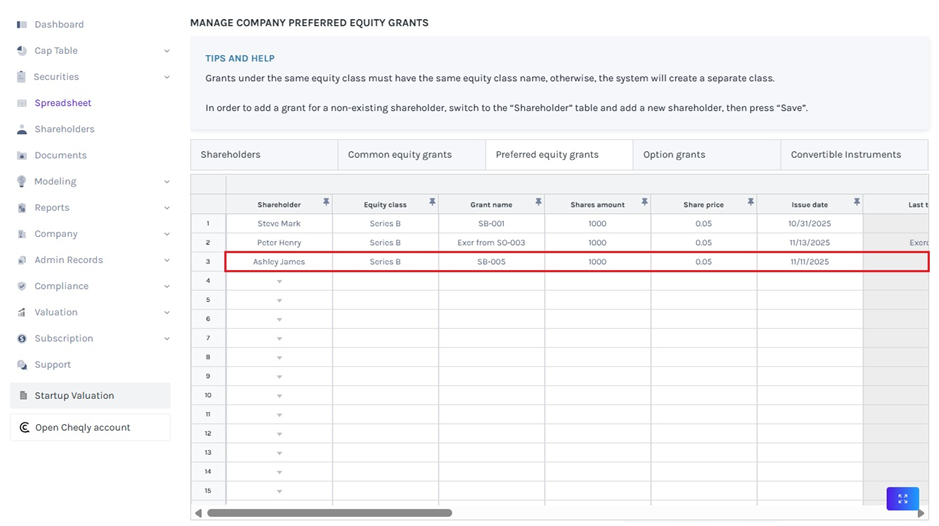This screenshot has height=526, width=939.
Task: Switch to the Option grants tab
Action: [674, 155]
